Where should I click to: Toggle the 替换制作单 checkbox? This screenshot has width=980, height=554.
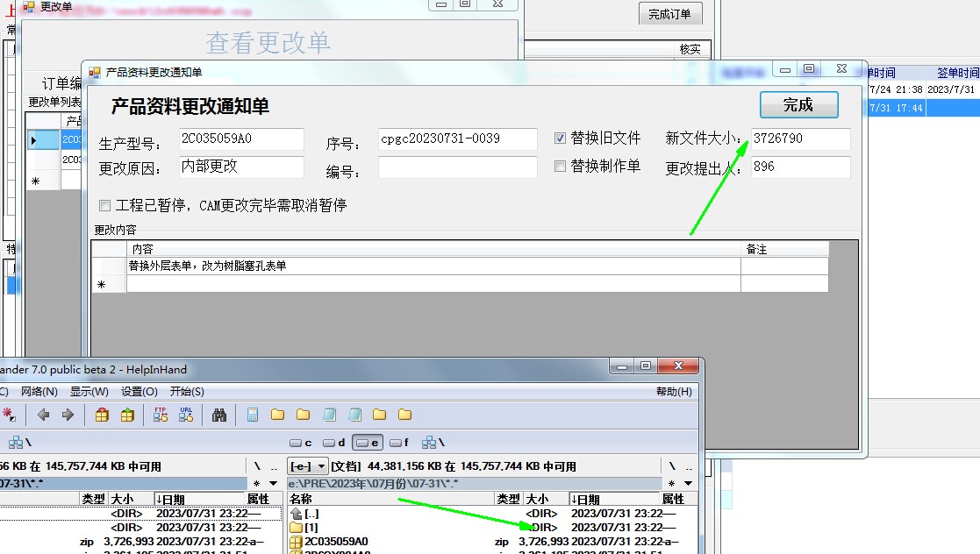click(560, 167)
